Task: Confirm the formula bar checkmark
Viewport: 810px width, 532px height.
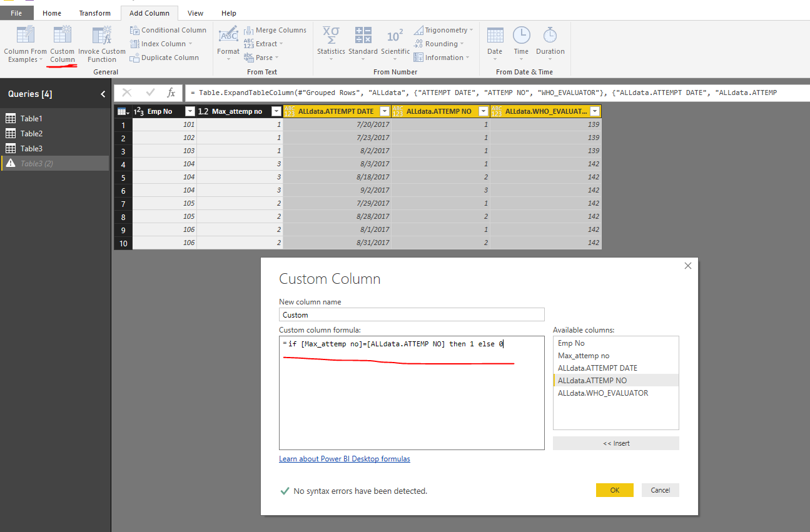Action: [x=150, y=93]
